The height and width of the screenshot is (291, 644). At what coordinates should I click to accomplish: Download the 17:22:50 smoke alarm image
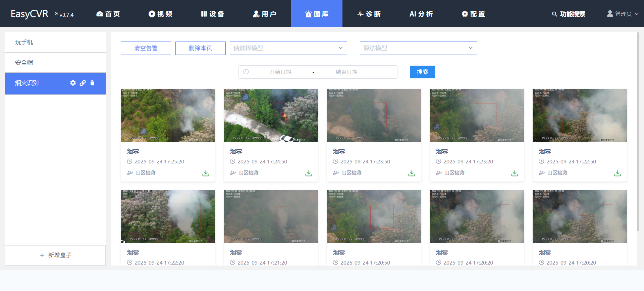pyautogui.click(x=618, y=173)
